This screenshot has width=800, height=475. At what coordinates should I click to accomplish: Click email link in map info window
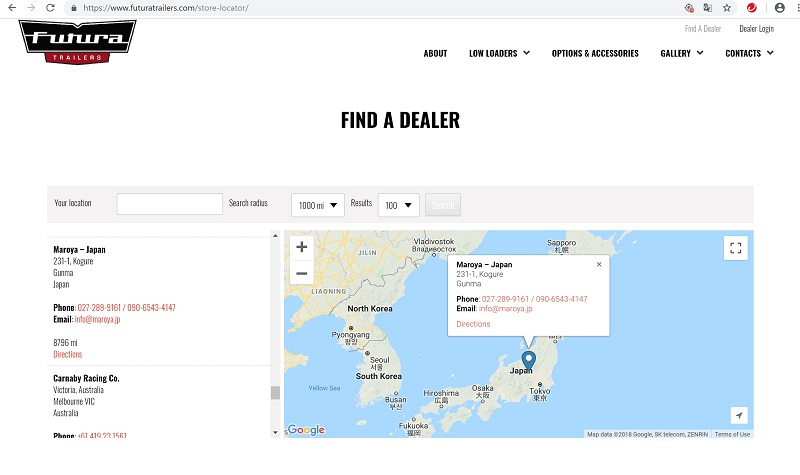click(506, 309)
